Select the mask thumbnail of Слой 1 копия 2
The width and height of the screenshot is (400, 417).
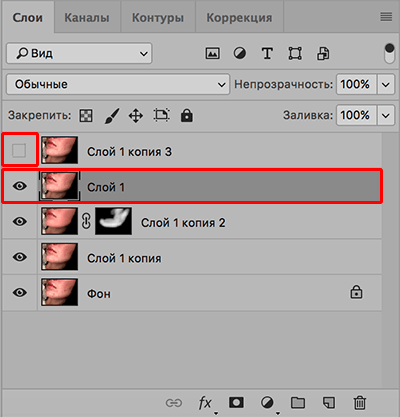(113, 221)
